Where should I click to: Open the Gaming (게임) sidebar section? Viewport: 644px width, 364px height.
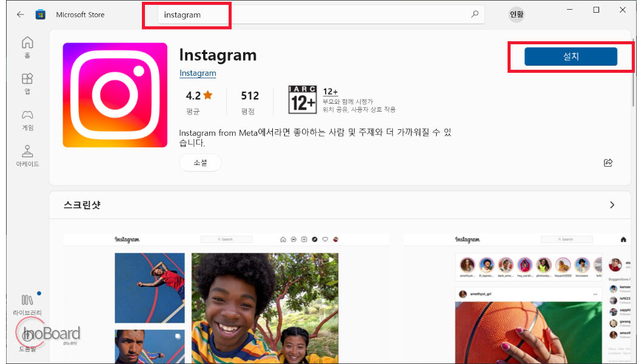(x=27, y=120)
